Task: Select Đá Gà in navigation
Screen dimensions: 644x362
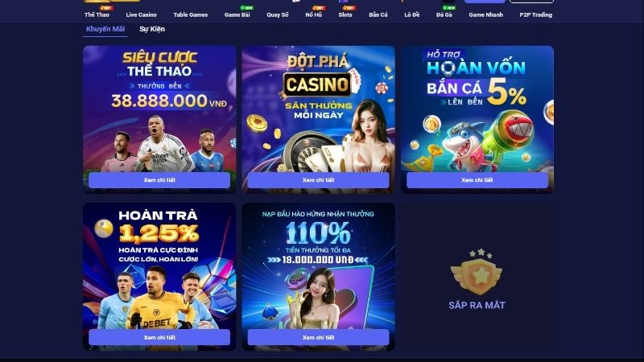Action: (x=444, y=14)
